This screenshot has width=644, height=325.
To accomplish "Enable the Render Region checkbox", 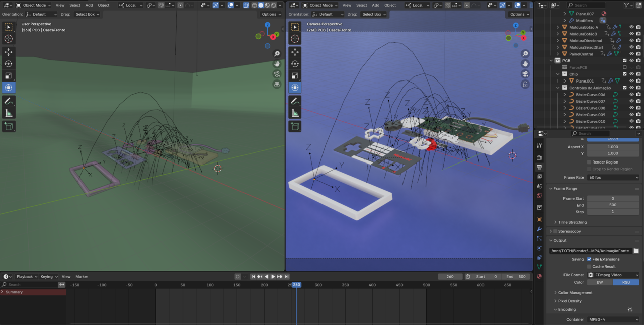I will (x=589, y=162).
